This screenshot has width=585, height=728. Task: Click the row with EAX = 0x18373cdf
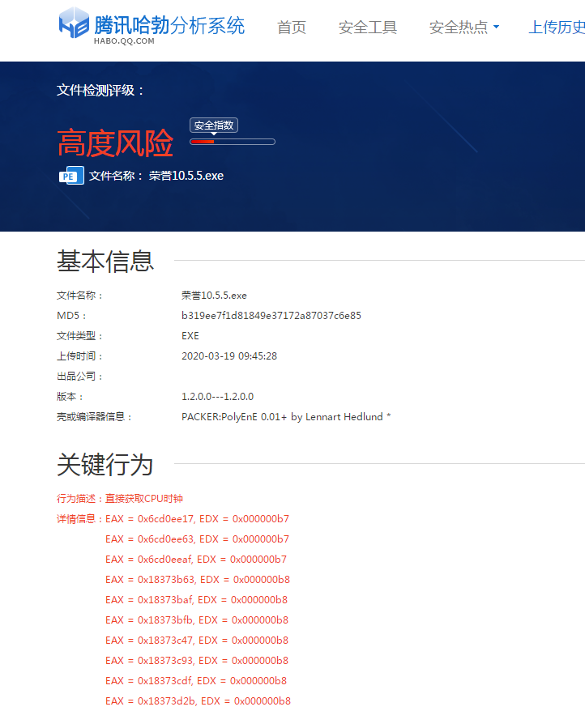tap(196, 681)
